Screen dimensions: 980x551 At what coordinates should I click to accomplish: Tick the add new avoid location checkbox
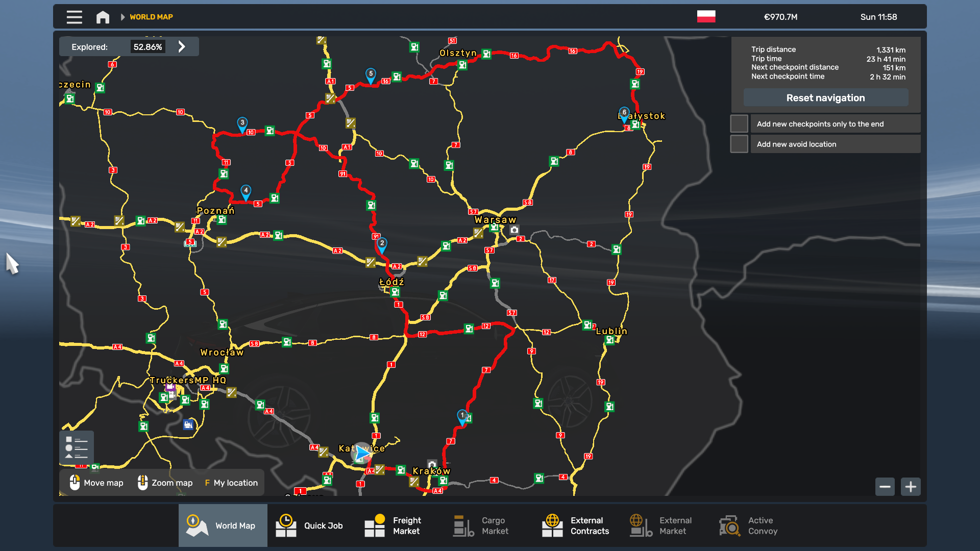tap(739, 144)
